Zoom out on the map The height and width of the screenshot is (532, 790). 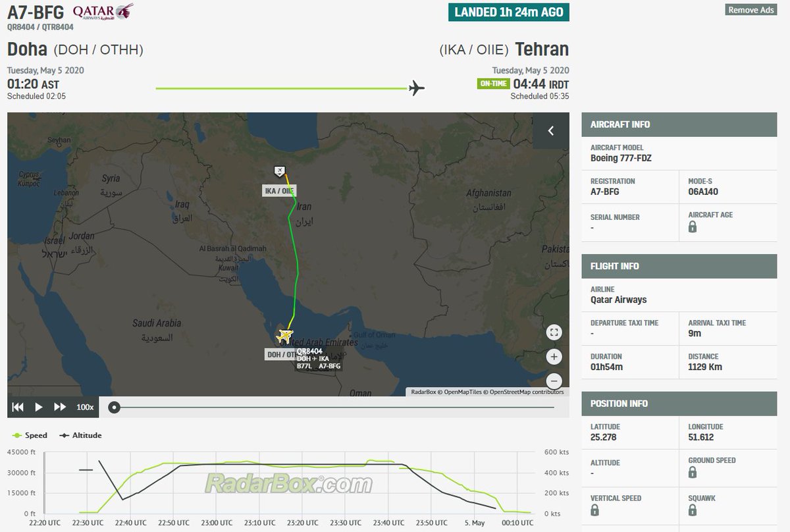pos(554,381)
